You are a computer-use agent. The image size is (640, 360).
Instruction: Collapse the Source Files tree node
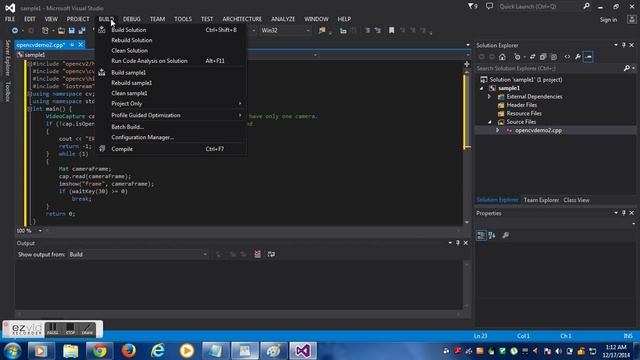pyautogui.click(x=489, y=122)
